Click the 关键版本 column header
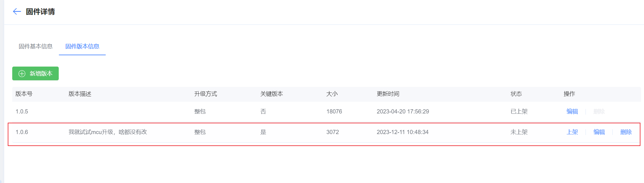Screen dimensions: 644x183 coord(272,94)
